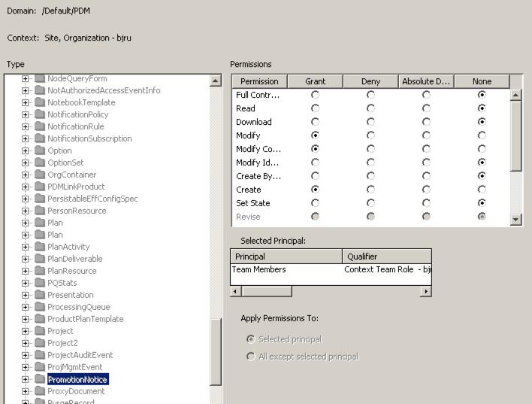Click the principal table horizontal scroll thumb
532x404 pixels.
267,291
